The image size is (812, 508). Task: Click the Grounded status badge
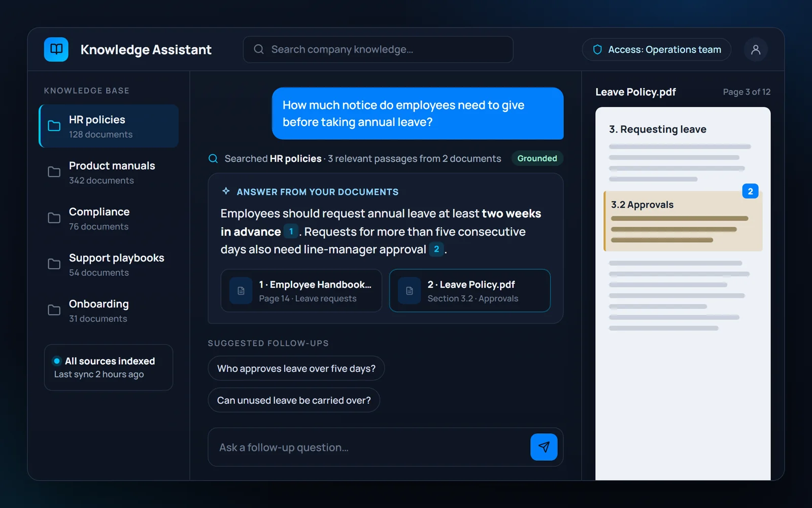[537, 158]
